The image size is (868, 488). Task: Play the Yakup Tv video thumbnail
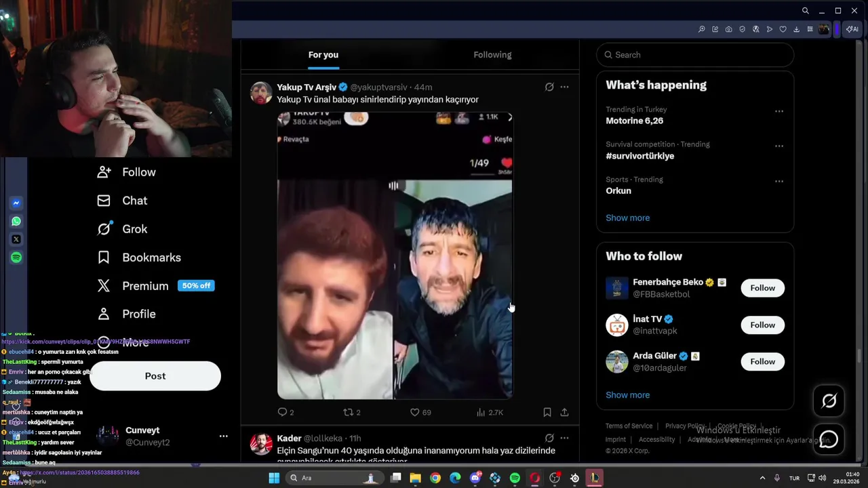click(395, 256)
